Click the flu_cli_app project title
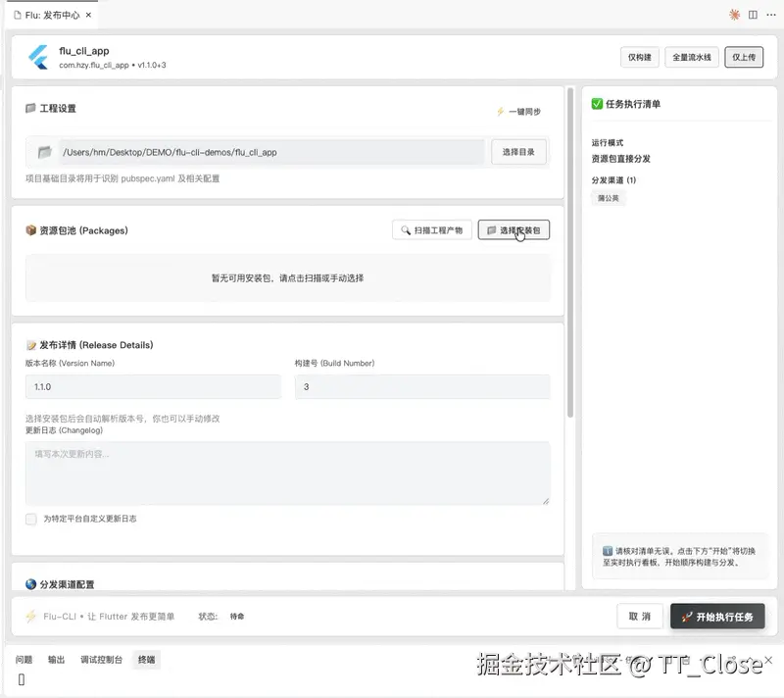 pos(84,51)
